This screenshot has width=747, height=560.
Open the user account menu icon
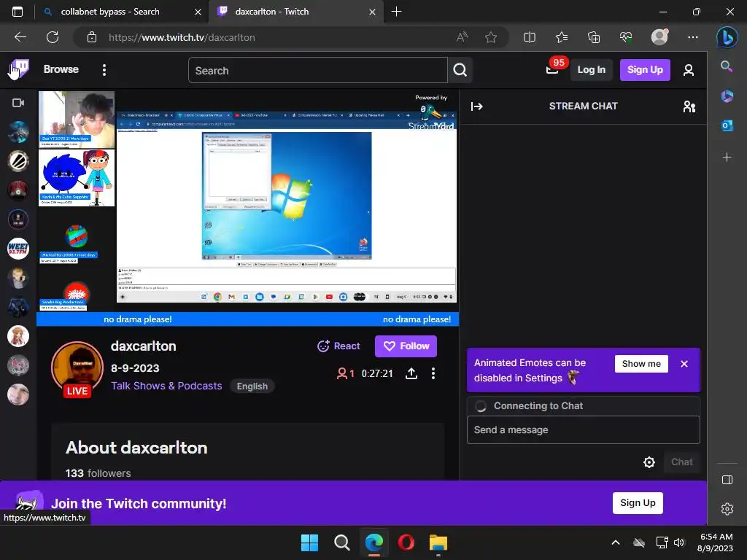point(688,71)
